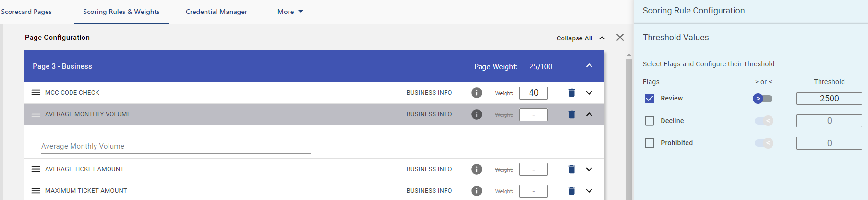This screenshot has height=200, width=868.
Task: Open the More dropdown menu
Action: pos(290,12)
